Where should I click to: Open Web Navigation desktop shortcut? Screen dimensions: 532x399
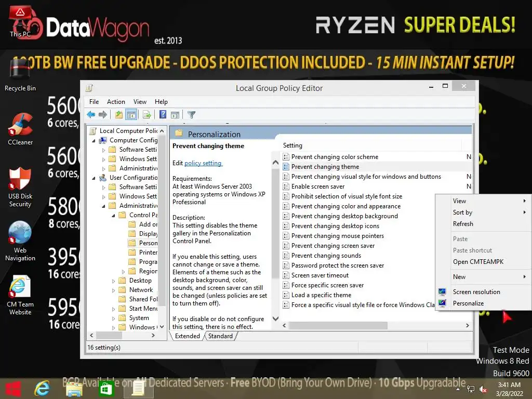click(20, 241)
